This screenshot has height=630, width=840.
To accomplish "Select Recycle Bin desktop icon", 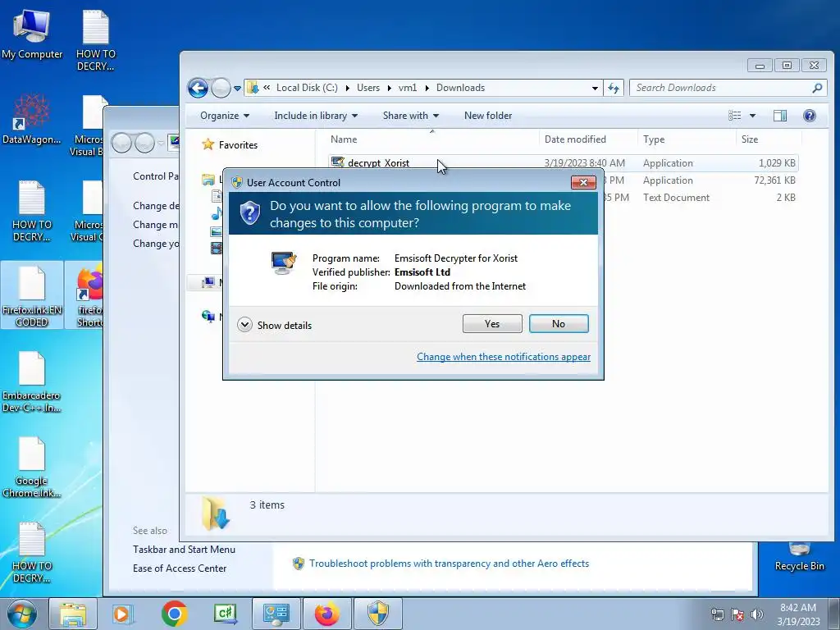I will point(799,557).
